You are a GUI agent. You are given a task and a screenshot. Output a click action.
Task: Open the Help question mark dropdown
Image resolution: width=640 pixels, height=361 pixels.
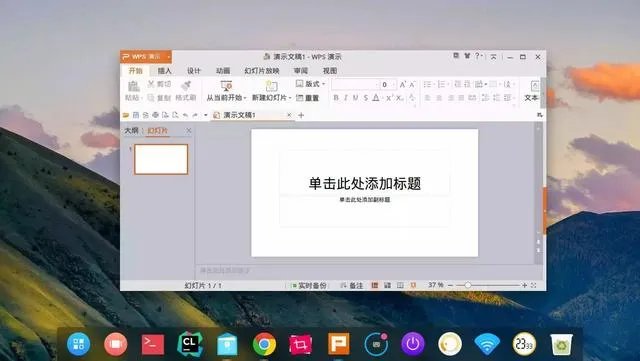coord(478,56)
